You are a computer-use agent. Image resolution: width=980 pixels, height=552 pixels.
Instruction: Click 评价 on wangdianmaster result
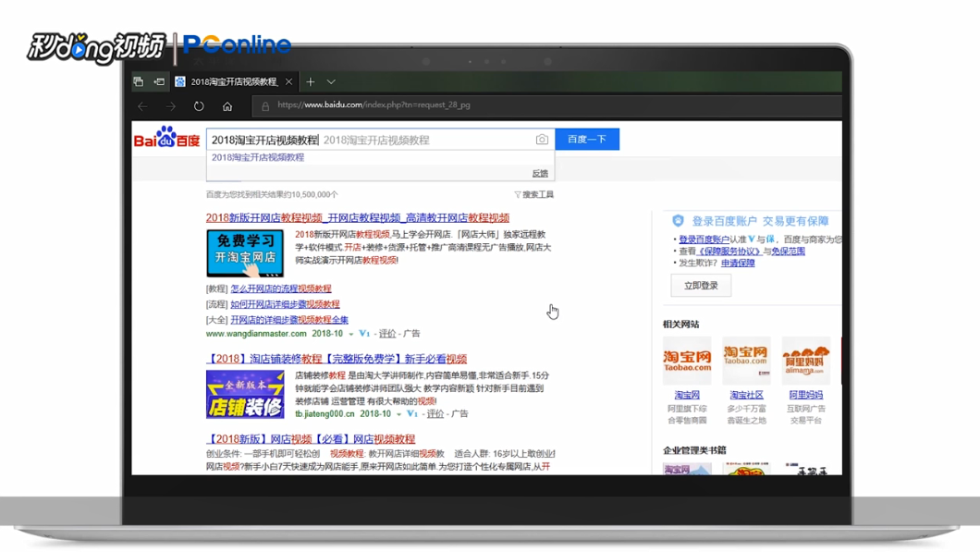tap(387, 334)
